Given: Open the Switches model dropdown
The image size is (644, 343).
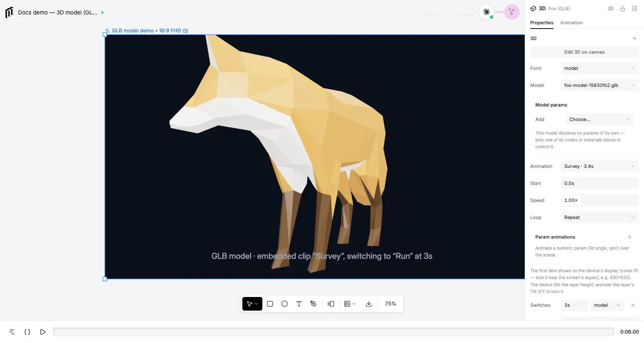Looking at the screenshot, I should [x=607, y=305].
